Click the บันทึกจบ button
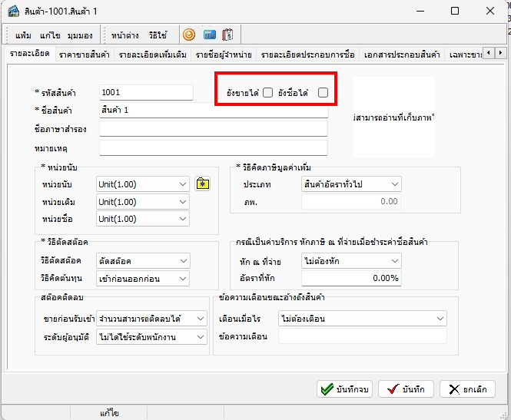This screenshot has width=511, height=420. [345, 389]
